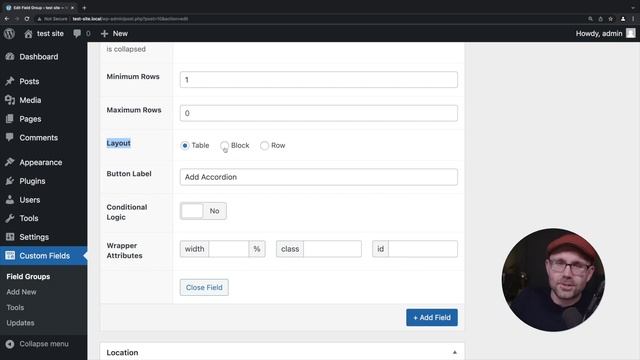640x360 pixels.
Task: Open the Settings menu item
Action: tap(34, 237)
